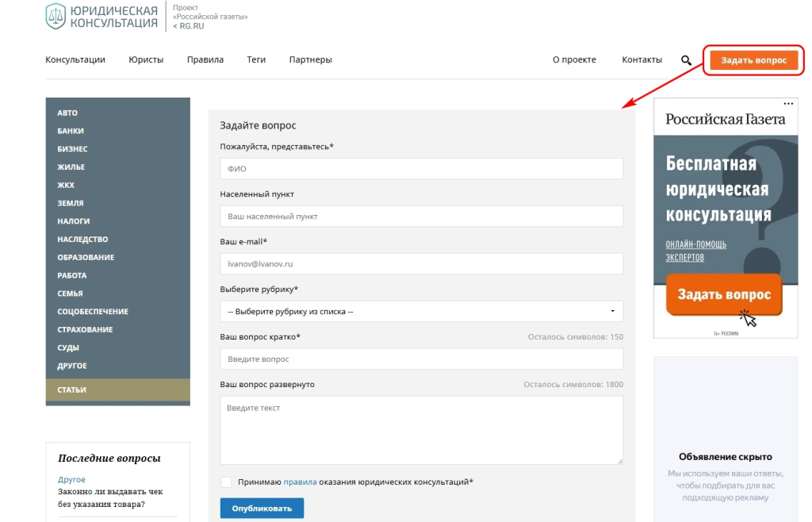Click Онлайн-помощь экспертов text in ad
Screen dimensions: 812x522
point(696,251)
